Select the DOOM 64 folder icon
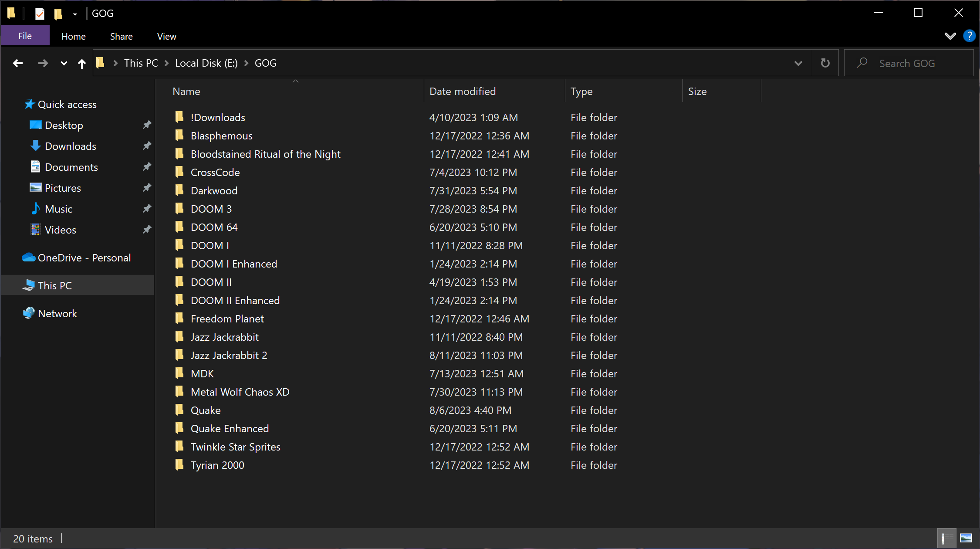The width and height of the screenshot is (980, 549). pos(179,227)
